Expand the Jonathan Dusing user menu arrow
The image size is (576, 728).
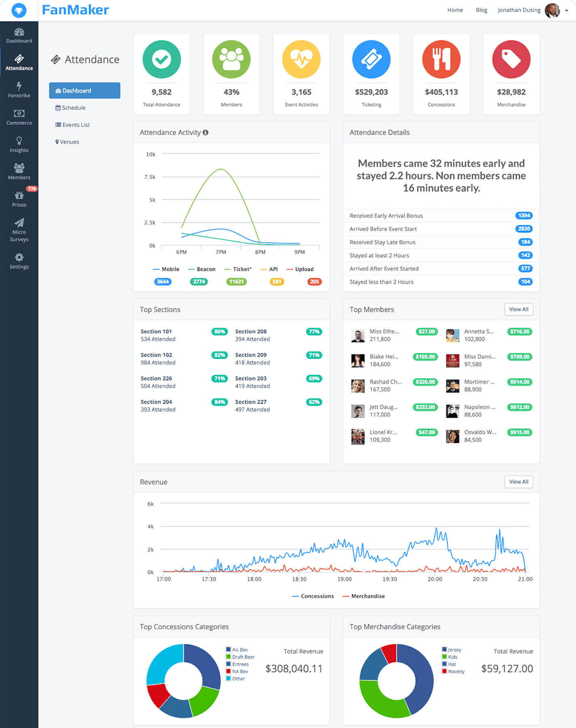pyautogui.click(x=566, y=11)
